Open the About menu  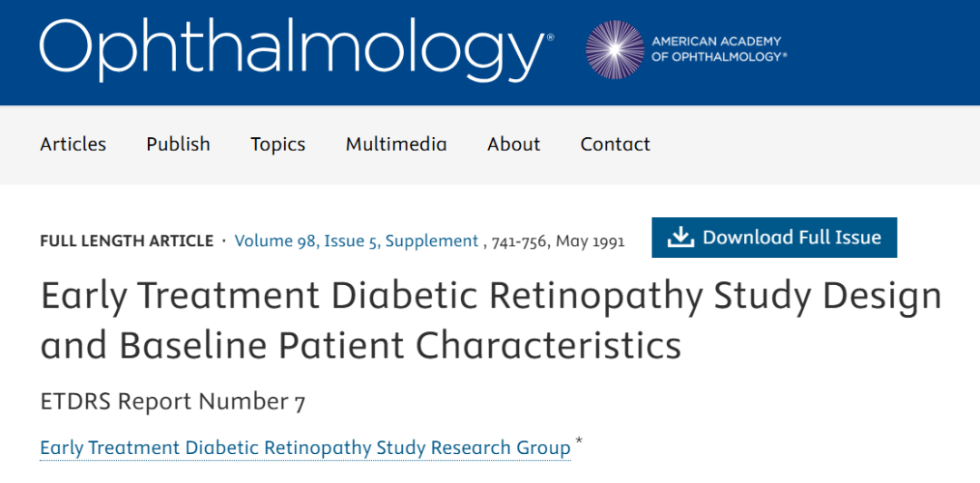pyautogui.click(x=514, y=144)
